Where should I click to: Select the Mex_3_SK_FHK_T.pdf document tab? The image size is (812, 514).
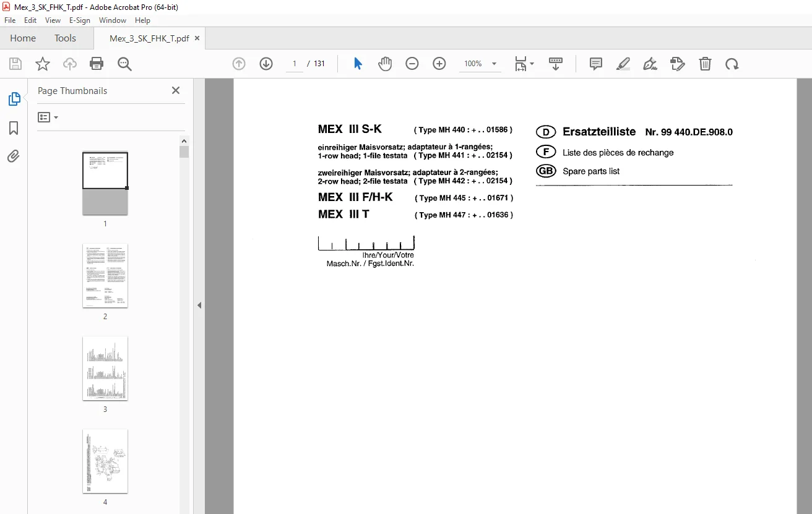(149, 38)
